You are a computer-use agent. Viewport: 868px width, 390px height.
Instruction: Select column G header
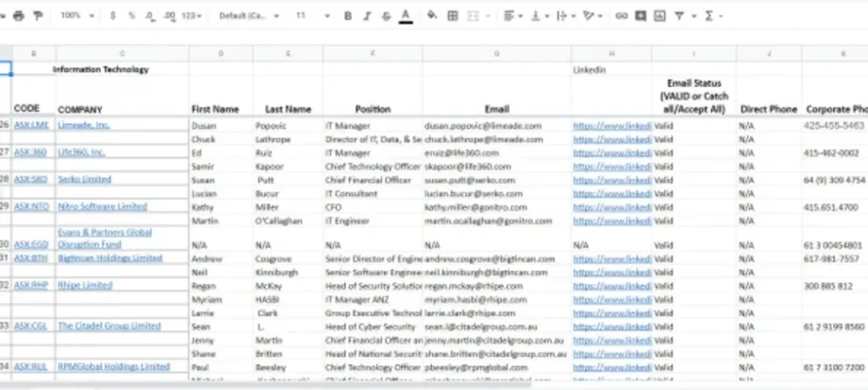pyautogui.click(x=496, y=54)
